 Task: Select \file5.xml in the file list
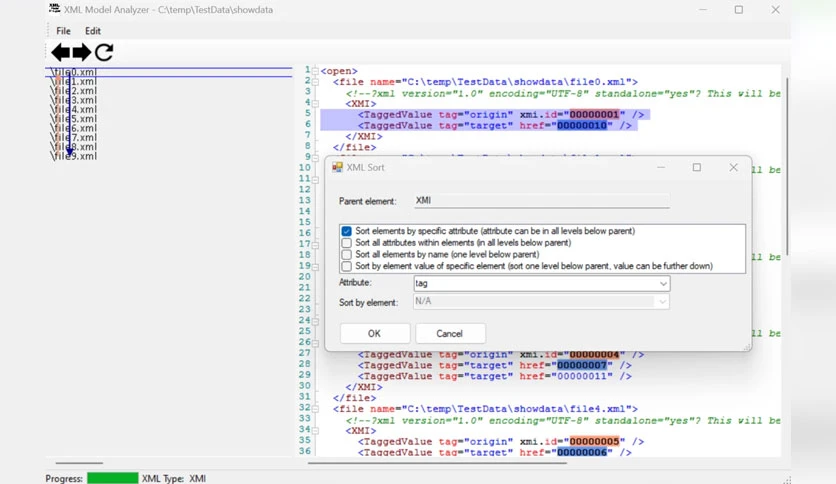[74, 119]
